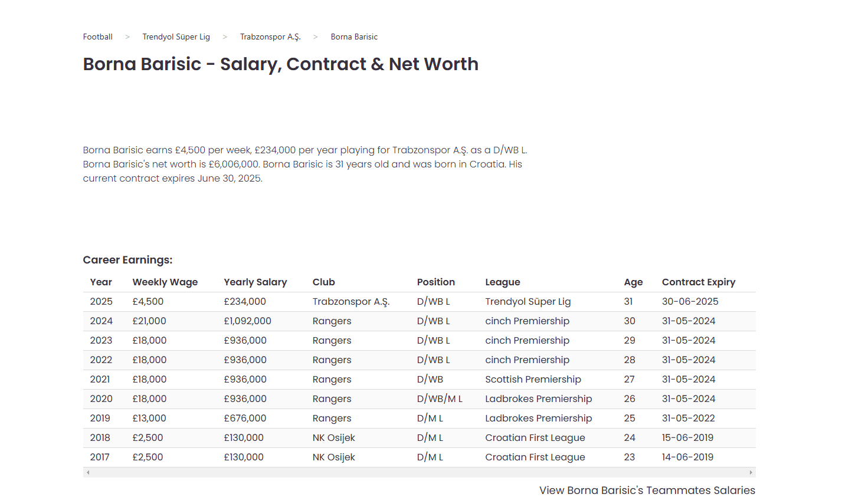Click the £676,000 yearly salary cell

245,419
